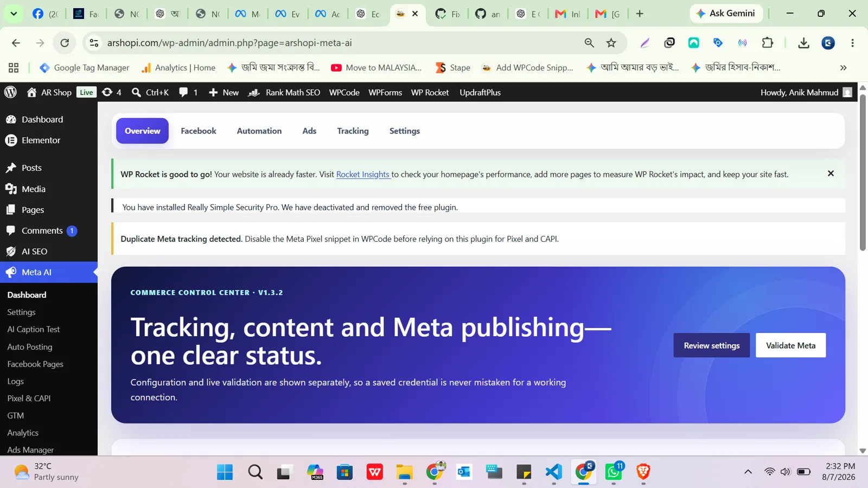Switch to the Tracking tab
The image size is (868, 488).
point(353,131)
